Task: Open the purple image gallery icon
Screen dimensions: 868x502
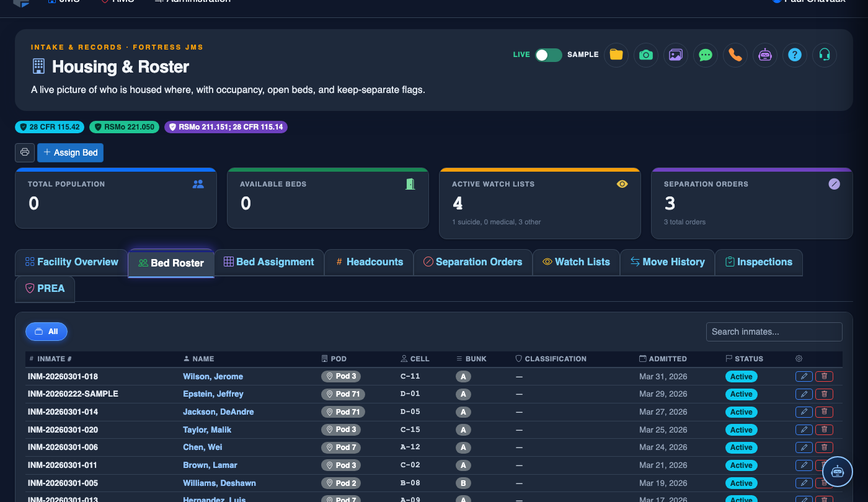Action: tap(675, 55)
